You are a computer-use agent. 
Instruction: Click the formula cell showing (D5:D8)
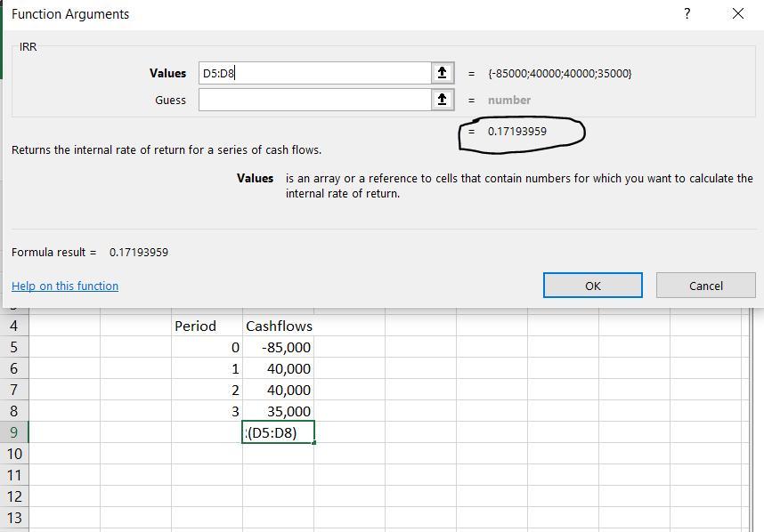278,432
